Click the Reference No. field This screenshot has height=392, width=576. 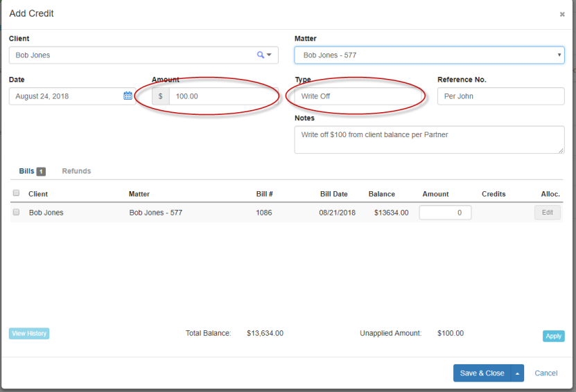click(500, 96)
